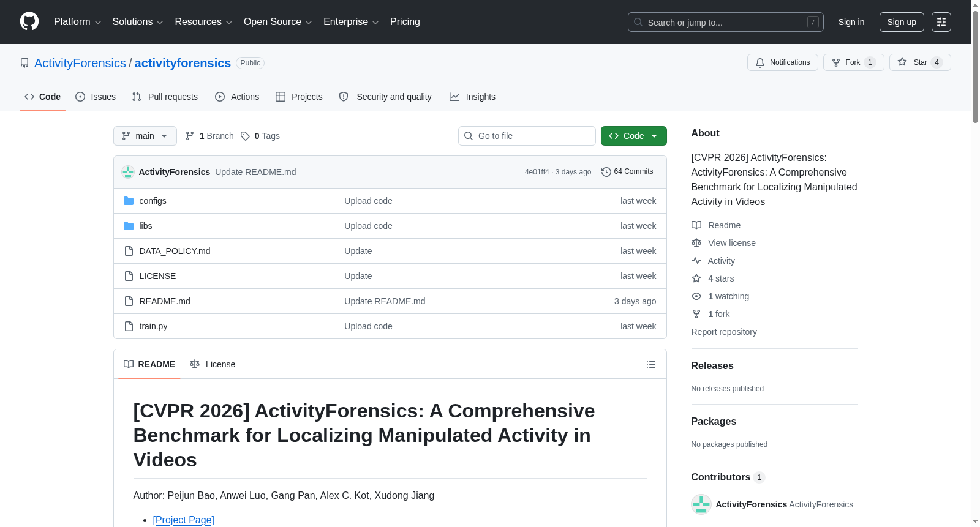Follow the Project Page link
980x527 pixels.
184,520
